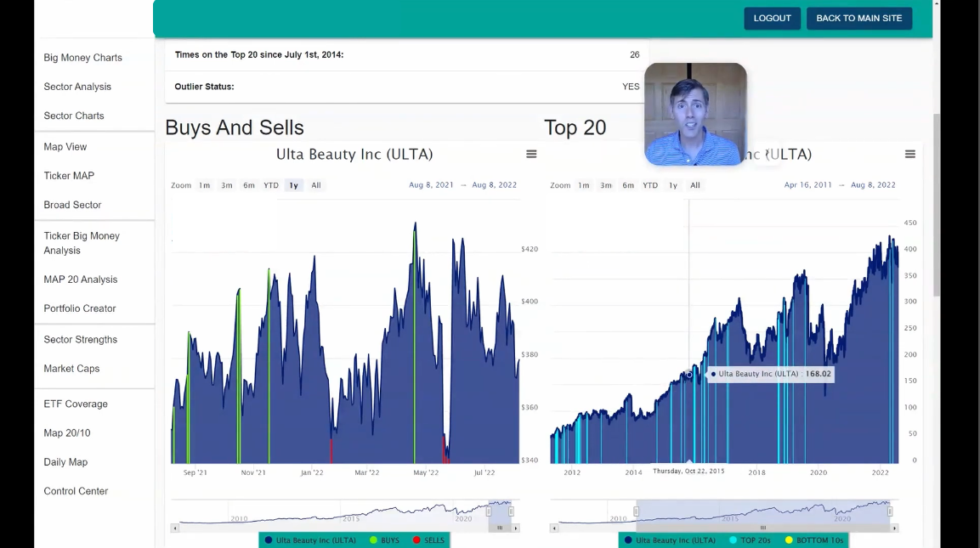Open Big Money Charts in sidebar

click(83, 58)
